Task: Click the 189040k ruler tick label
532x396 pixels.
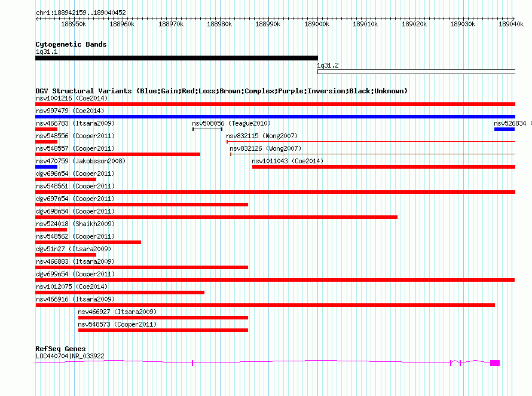Action: pos(511,24)
